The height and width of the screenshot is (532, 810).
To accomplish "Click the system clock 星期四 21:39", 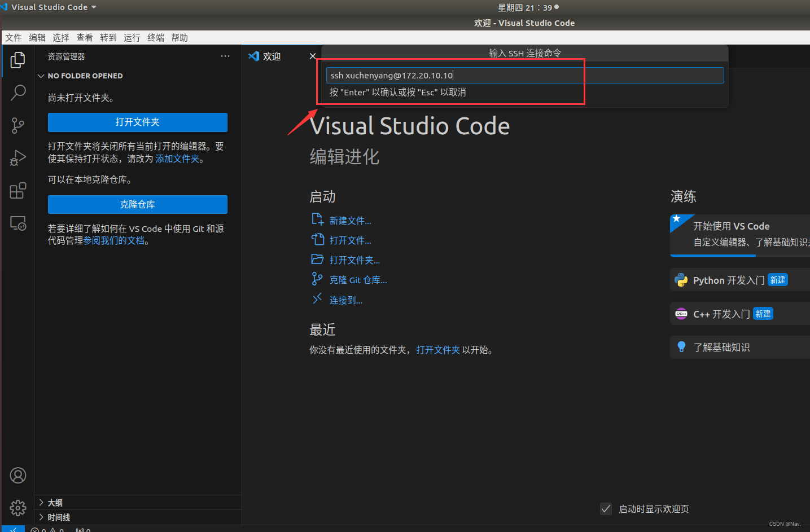I will (x=525, y=7).
